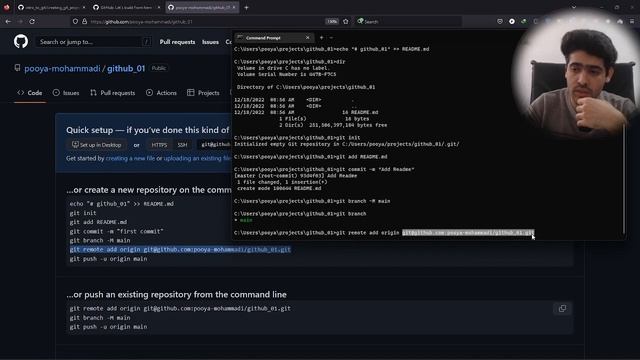
Task: Select the Projects repository tab
Action: click(x=203, y=93)
